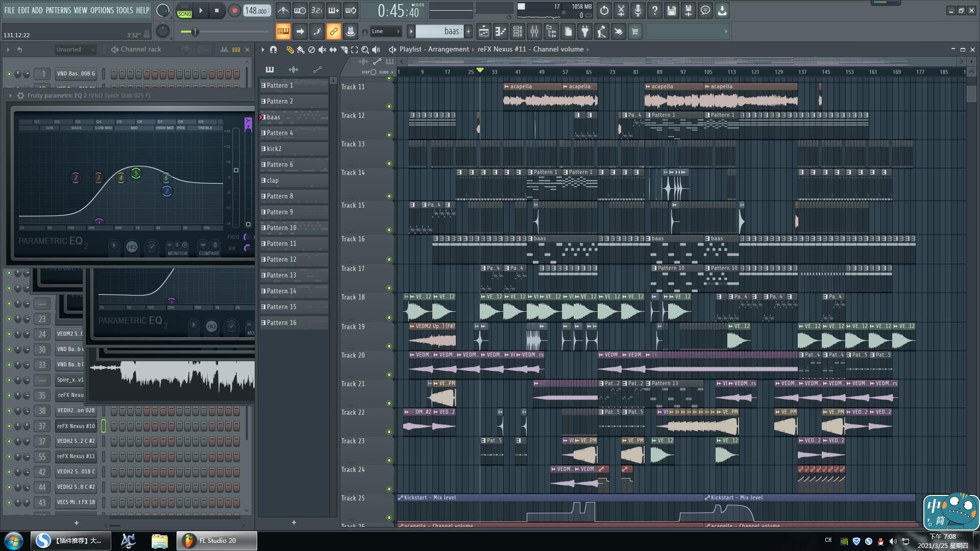Click the record button in transport

click(234, 11)
